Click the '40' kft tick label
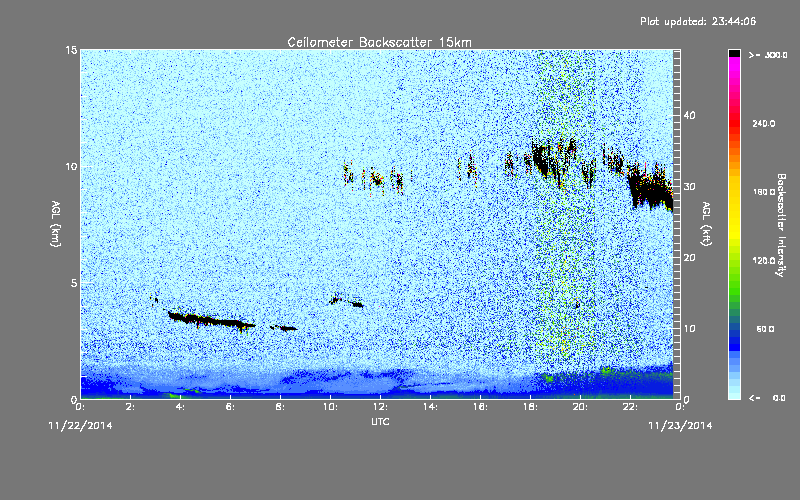The image size is (800, 500). [x=689, y=115]
